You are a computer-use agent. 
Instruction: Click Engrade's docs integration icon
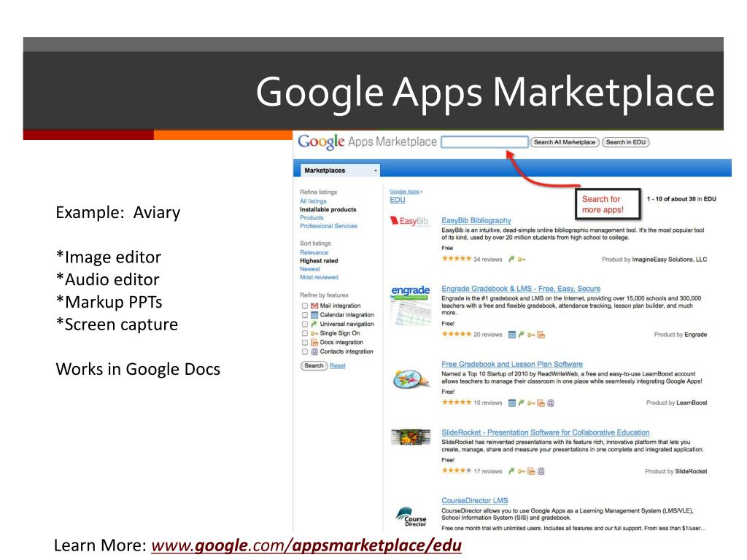[541, 335]
